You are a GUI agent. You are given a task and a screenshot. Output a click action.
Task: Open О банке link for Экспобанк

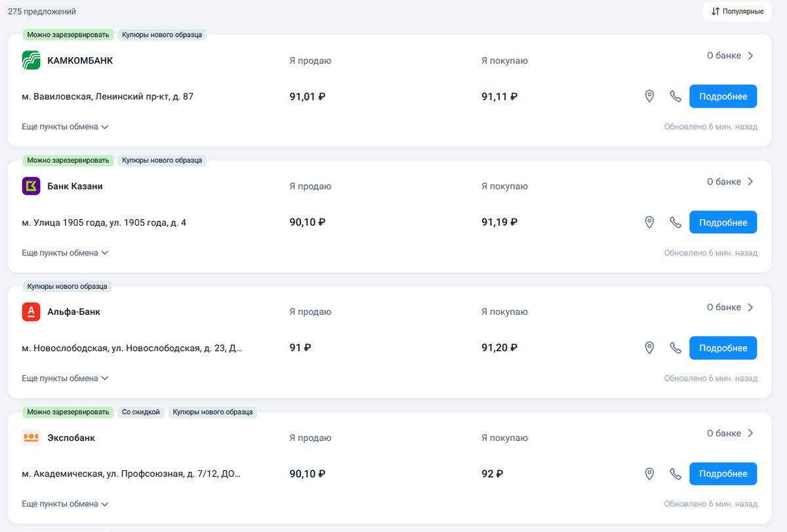731,433
